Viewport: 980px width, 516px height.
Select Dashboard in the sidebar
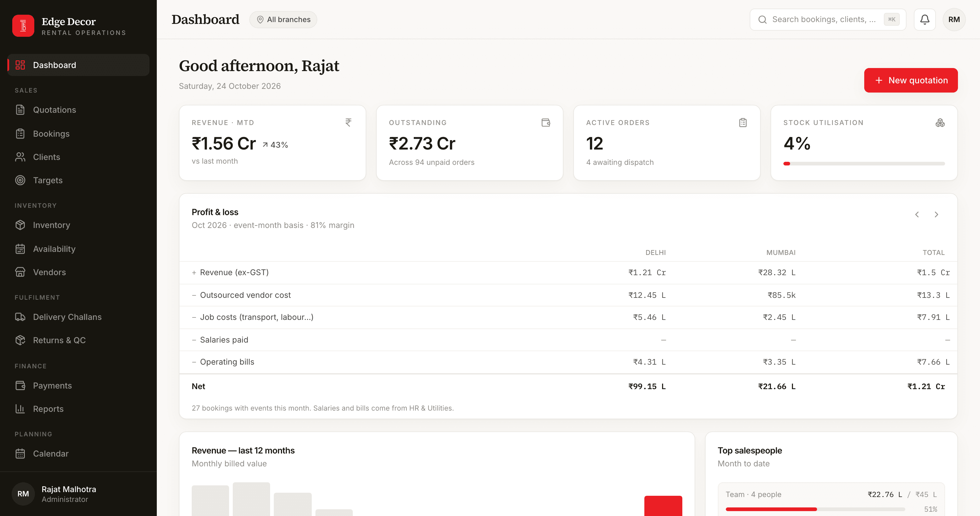pos(78,65)
